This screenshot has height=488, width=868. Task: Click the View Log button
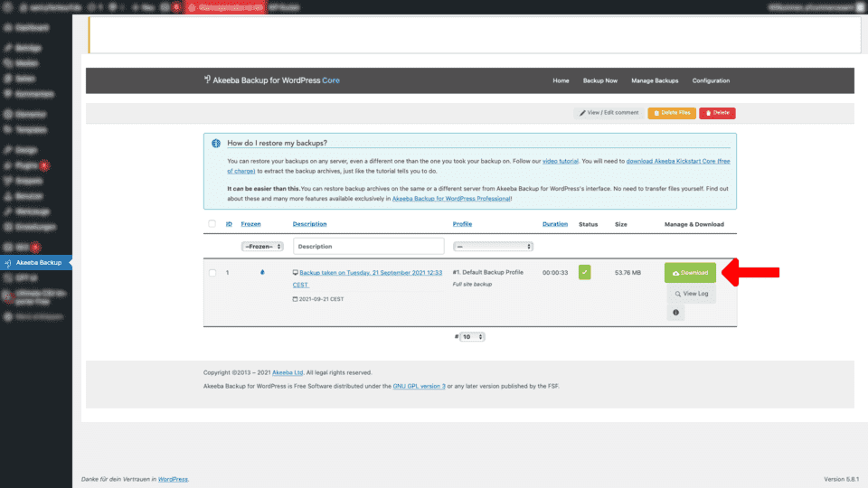(x=692, y=294)
